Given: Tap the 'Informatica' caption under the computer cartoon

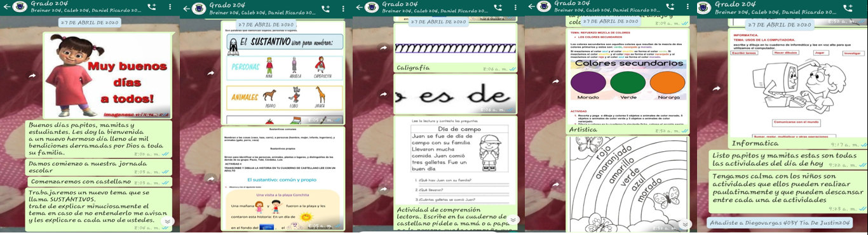Looking at the screenshot, I should point(755,144).
